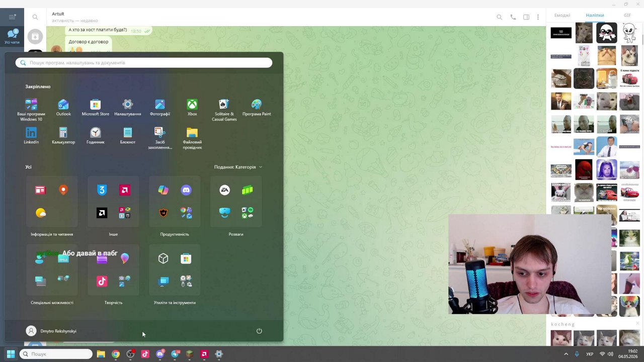Open Блокнот pinned app
Image resolution: width=644 pixels, height=362 pixels.
tap(128, 136)
